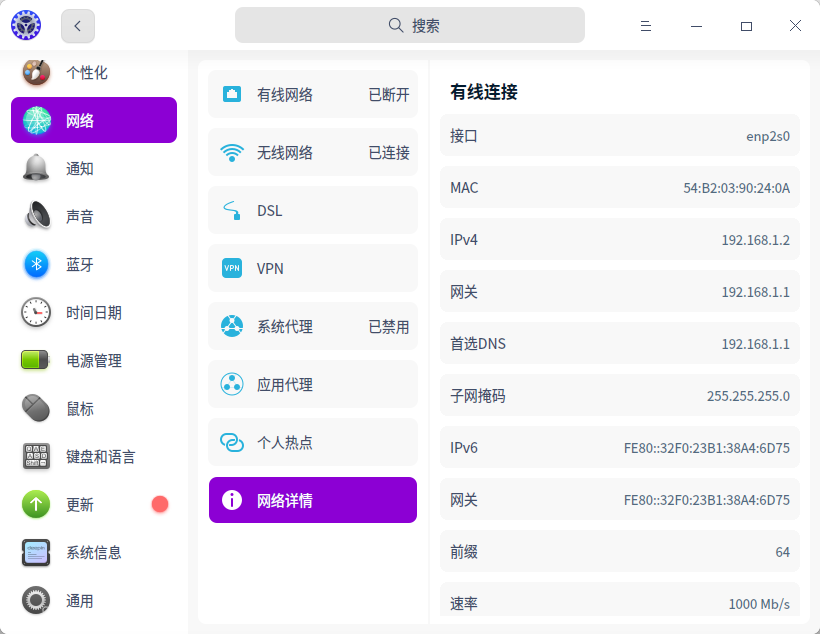Screen dimensions: 820x634
Task: Open Wired Network section
Action: [312, 95]
